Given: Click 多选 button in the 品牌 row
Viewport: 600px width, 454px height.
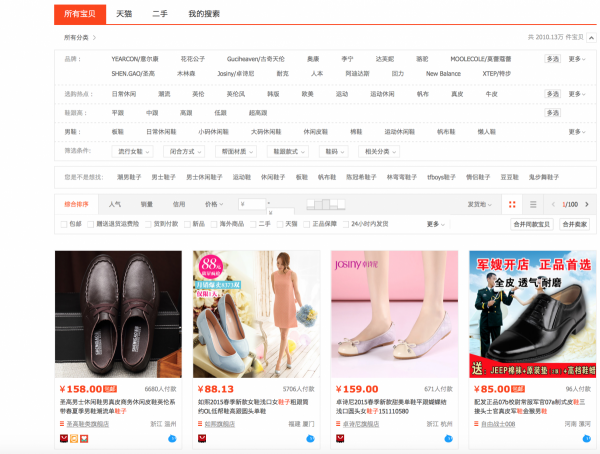Looking at the screenshot, I should coord(553,59).
